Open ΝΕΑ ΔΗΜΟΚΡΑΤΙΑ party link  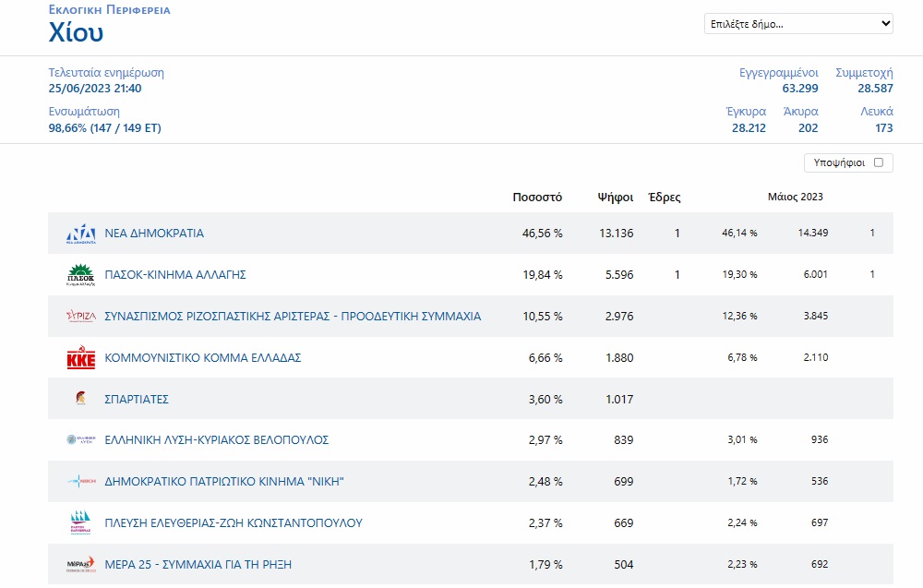point(154,234)
